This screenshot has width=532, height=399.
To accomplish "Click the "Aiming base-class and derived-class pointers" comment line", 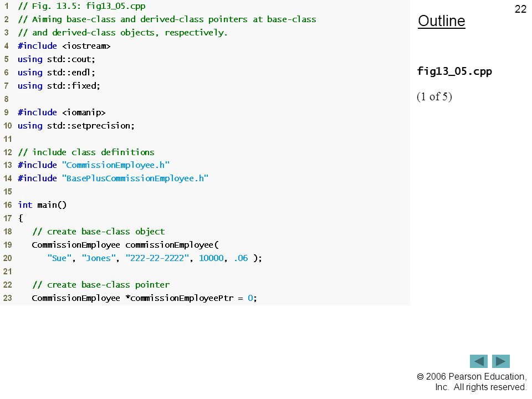I will (167, 19).
